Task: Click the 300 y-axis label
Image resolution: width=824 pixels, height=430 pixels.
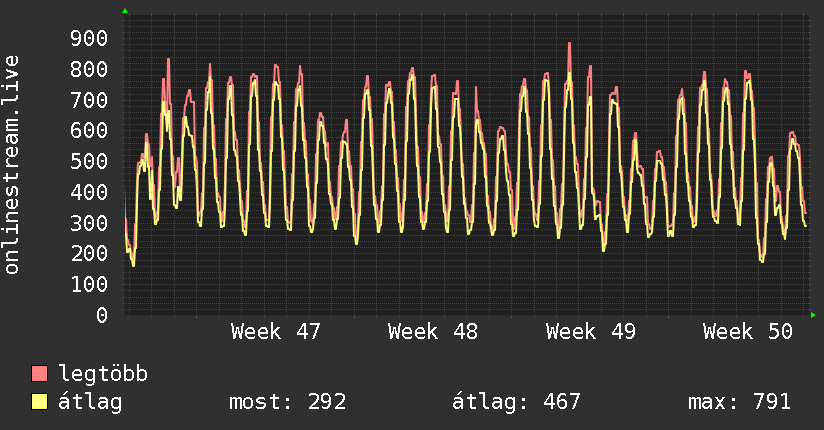Action: [x=89, y=223]
